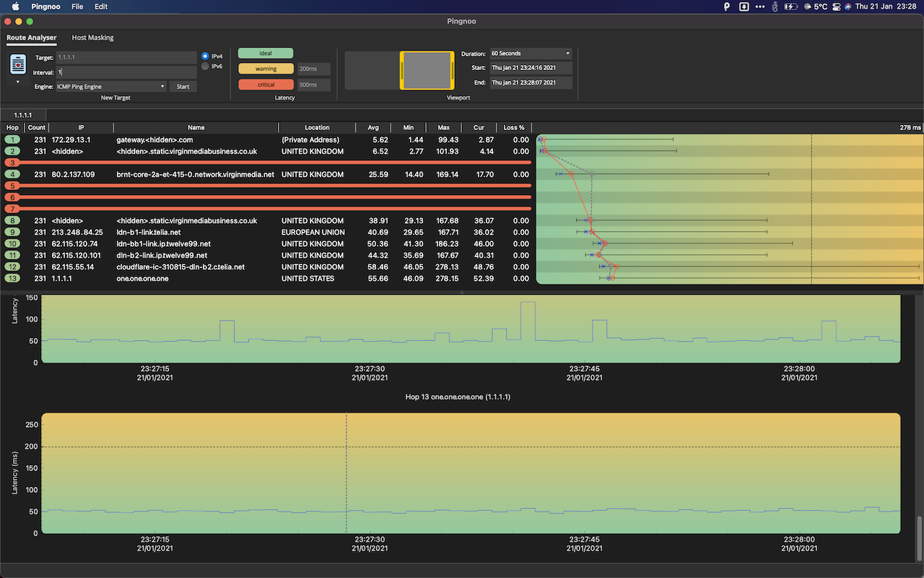Open the Pingnoo menu in the menu bar
Screen dimensions: 924x578
pos(45,7)
